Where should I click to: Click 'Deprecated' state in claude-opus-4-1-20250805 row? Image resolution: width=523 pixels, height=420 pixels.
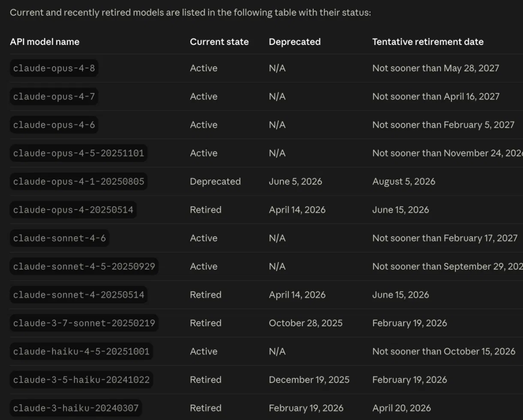pos(215,181)
